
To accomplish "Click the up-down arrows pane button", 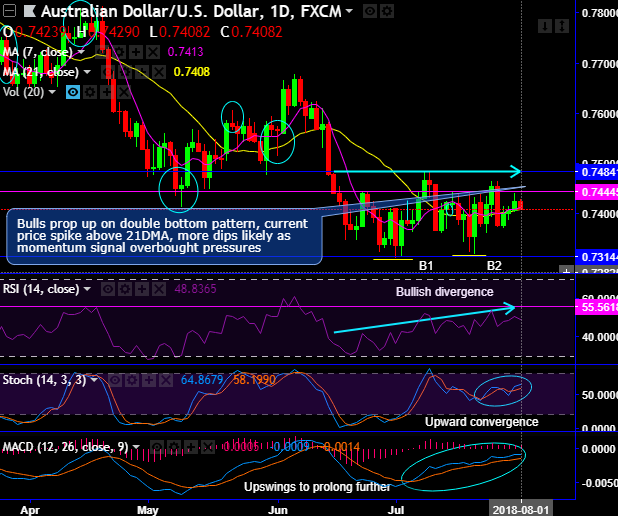I will (x=562, y=26).
